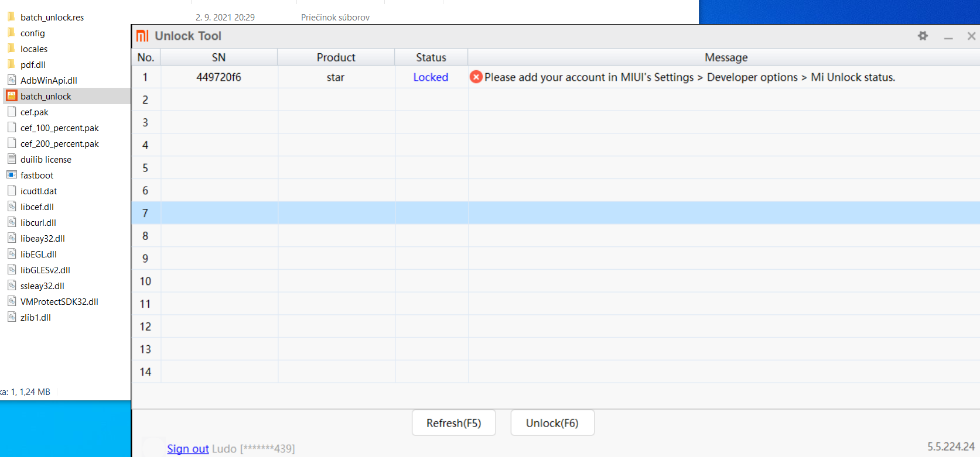Click the date '2. 9. 2021 20:29'
This screenshot has width=980, height=457.
[x=225, y=18]
